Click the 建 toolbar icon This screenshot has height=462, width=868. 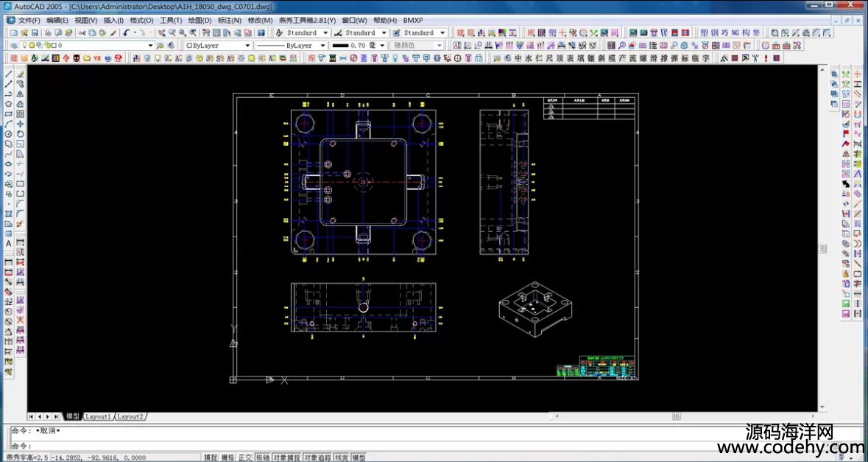tap(15, 57)
